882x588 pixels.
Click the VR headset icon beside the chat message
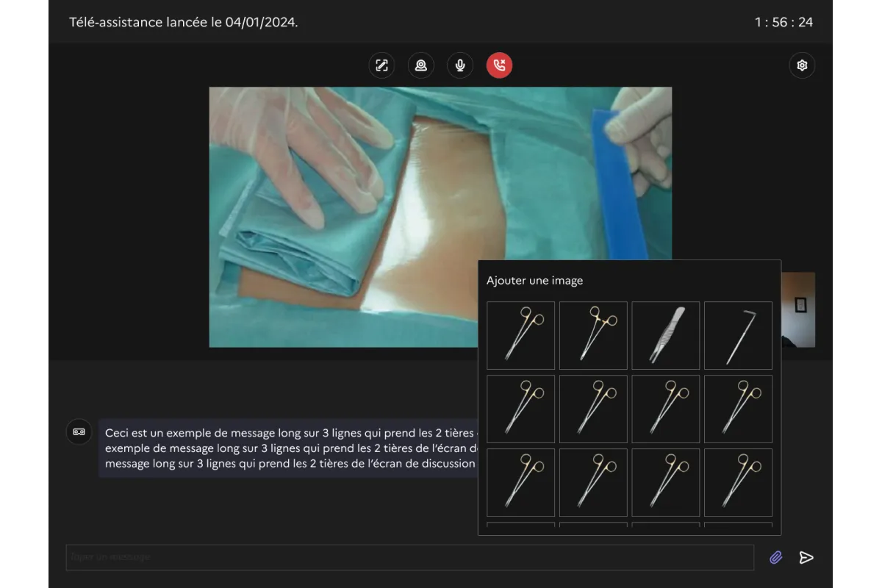(79, 432)
